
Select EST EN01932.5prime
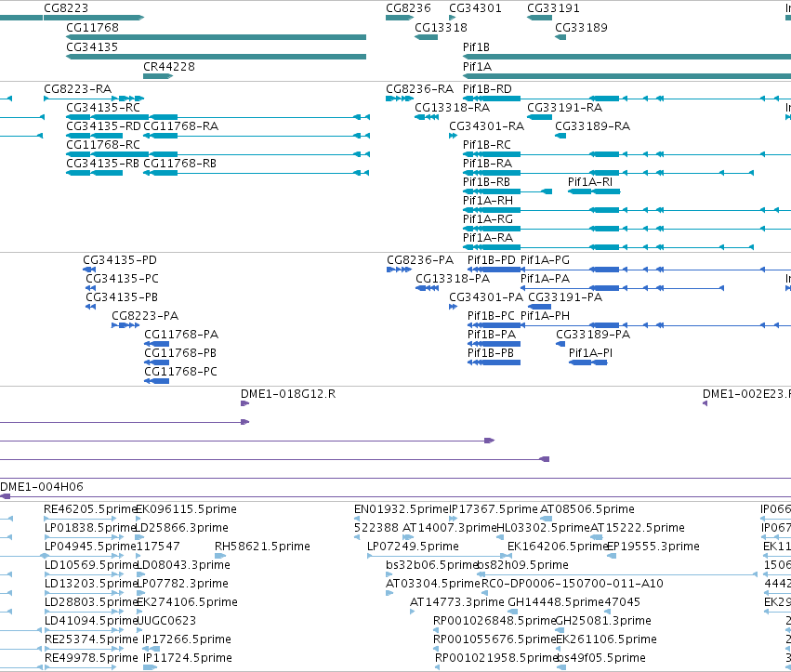pyautogui.click(x=401, y=509)
